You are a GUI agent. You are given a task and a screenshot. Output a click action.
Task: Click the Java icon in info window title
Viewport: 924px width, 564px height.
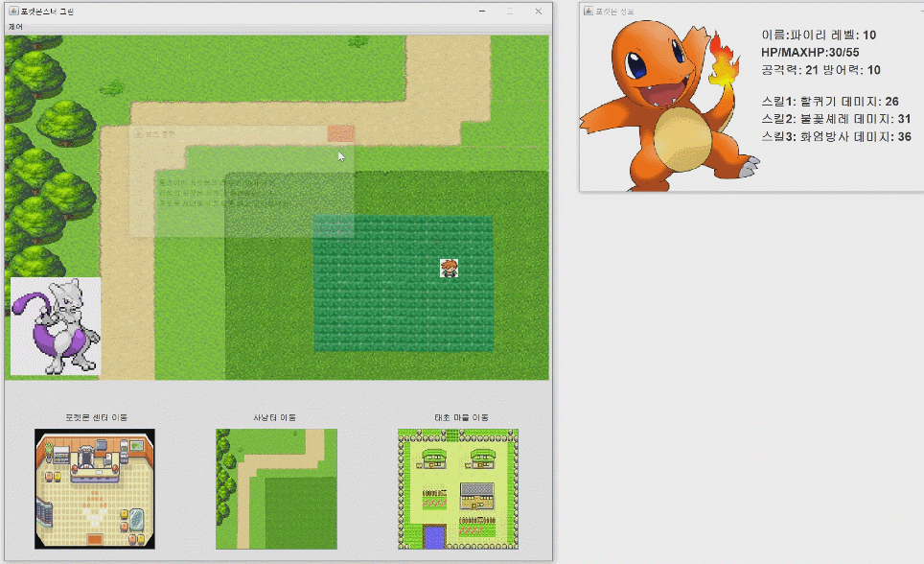click(x=589, y=11)
